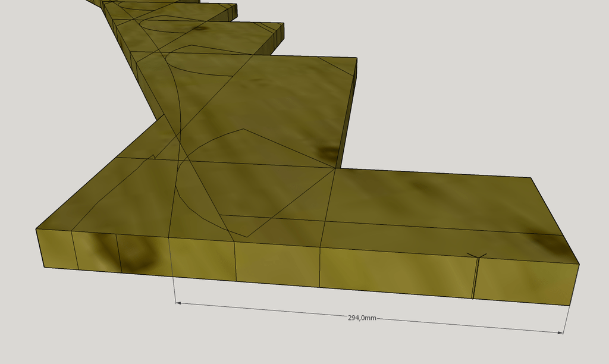Click the dark stain on the second stepped board

199,28
